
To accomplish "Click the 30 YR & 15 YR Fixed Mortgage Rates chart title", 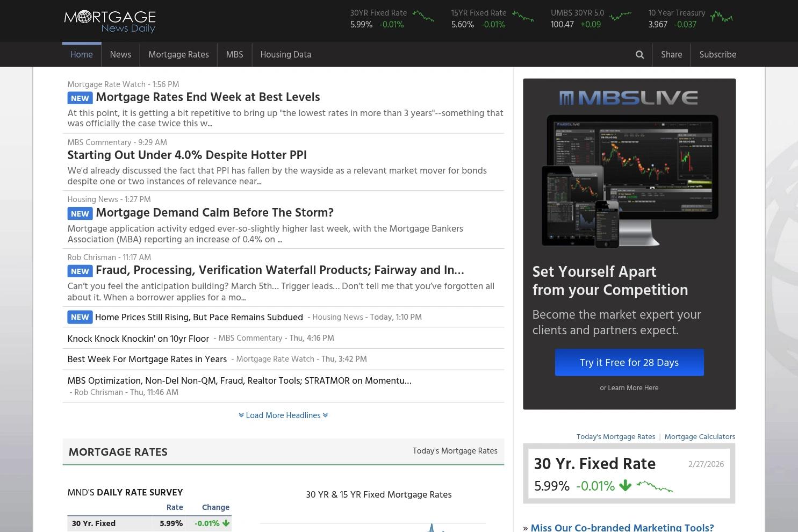I will point(379,494).
